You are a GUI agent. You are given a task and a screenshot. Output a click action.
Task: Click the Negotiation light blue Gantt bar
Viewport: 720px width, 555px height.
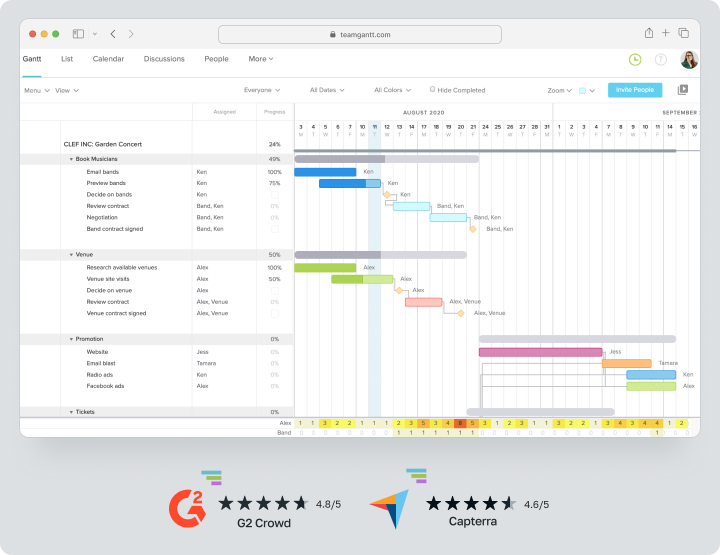point(448,218)
